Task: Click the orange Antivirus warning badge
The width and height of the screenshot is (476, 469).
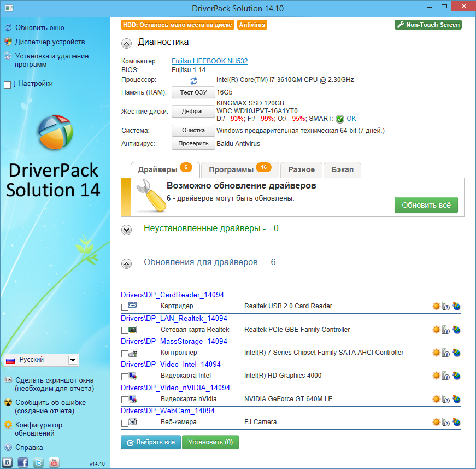Action: [252, 25]
